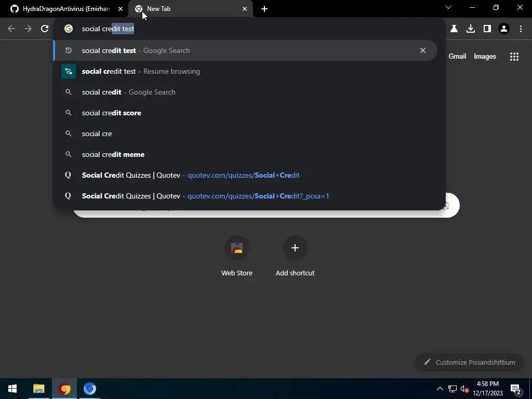Click the Google icon in address bar

(69, 29)
